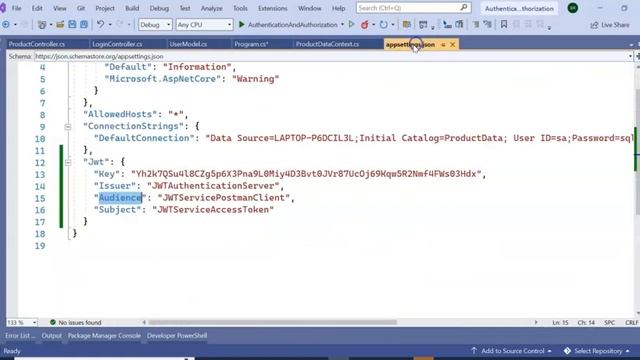This screenshot has width=640, height=360.
Task: Click the Start Without Debugging outline play icon
Action: pos(351,24)
